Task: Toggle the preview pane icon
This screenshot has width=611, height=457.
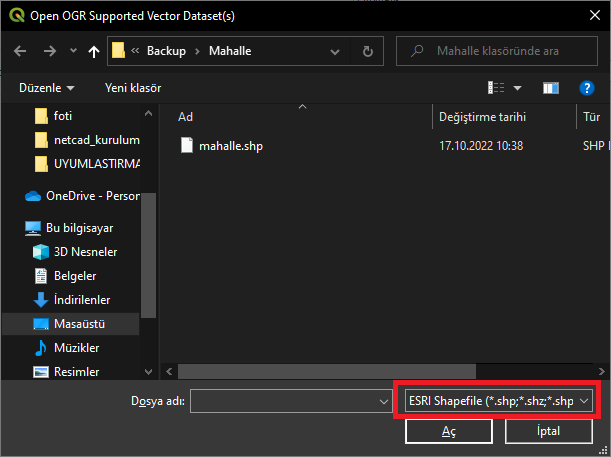Action: click(x=551, y=88)
